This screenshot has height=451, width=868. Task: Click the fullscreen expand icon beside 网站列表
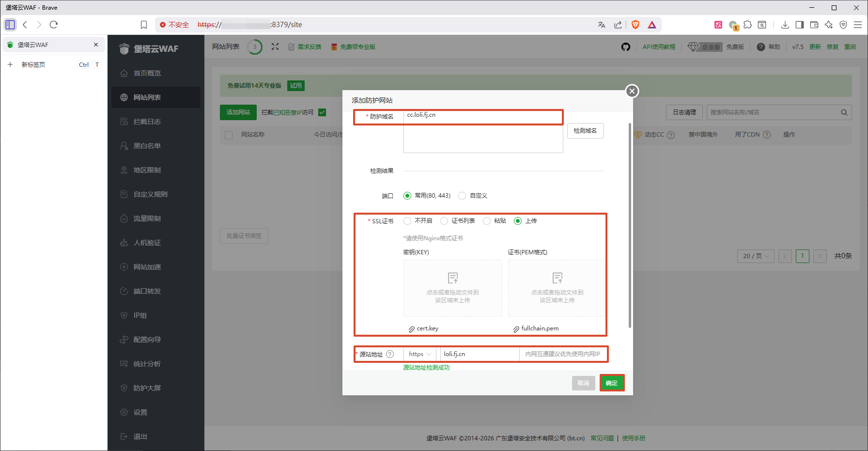pyautogui.click(x=275, y=47)
